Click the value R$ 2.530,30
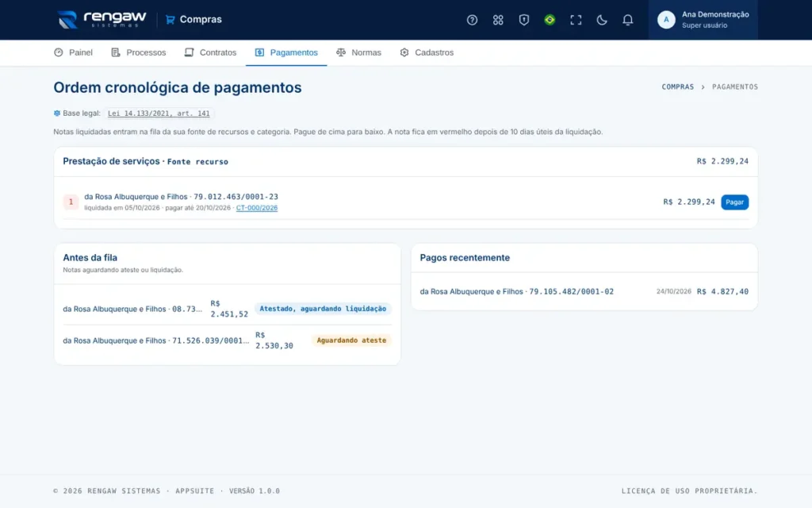This screenshot has height=508, width=812. pyautogui.click(x=274, y=340)
